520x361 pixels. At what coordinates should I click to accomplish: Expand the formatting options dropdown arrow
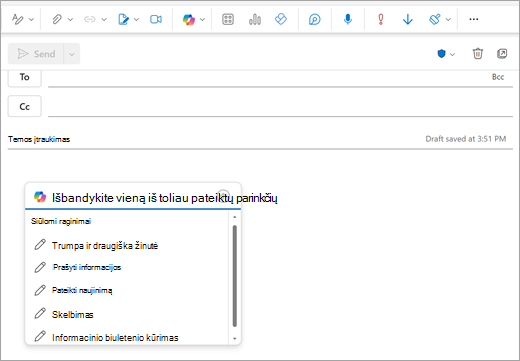tap(31, 19)
